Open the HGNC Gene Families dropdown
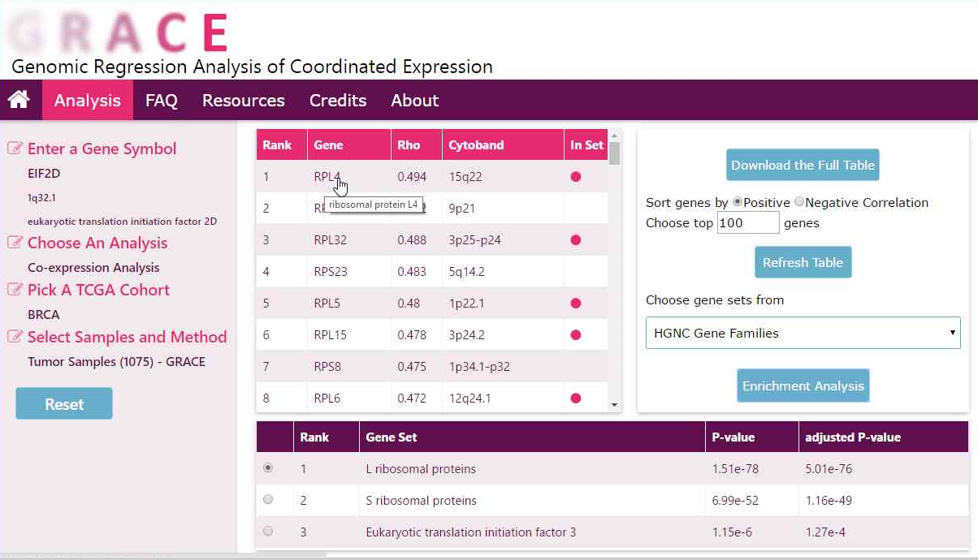The height and width of the screenshot is (560, 978). pyautogui.click(x=803, y=333)
